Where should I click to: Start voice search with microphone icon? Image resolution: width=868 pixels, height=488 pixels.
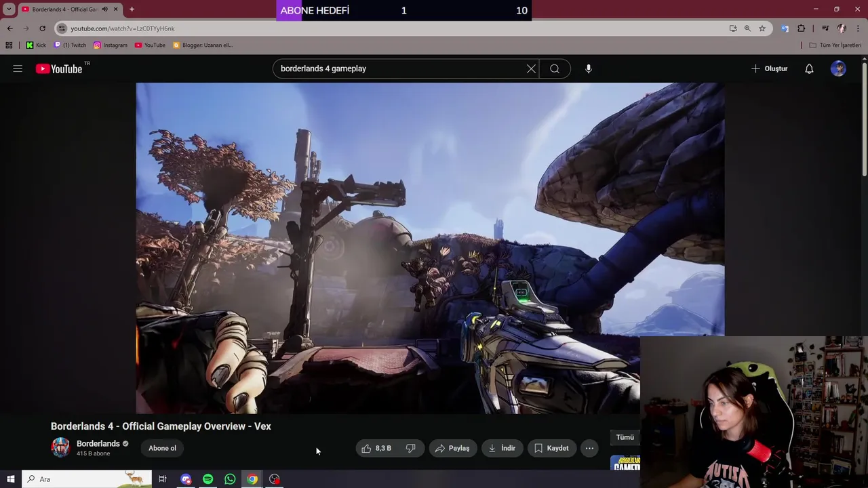click(x=589, y=68)
